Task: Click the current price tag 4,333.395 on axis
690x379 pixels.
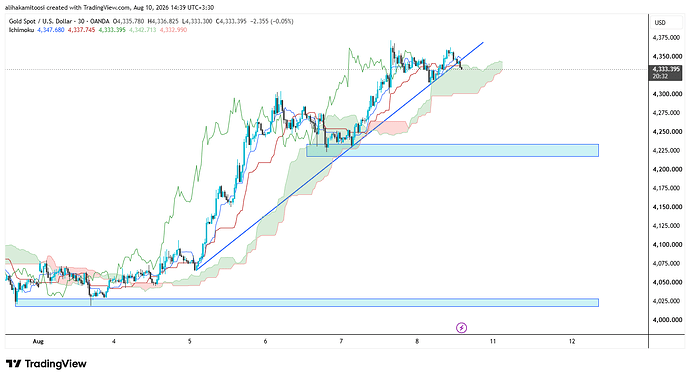Action: (666, 69)
